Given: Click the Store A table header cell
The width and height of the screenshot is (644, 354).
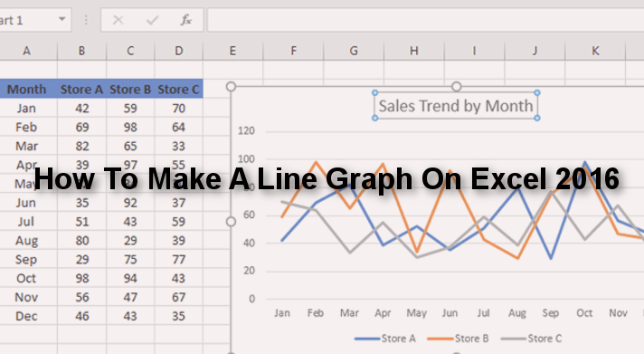Looking at the screenshot, I should (81, 90).
